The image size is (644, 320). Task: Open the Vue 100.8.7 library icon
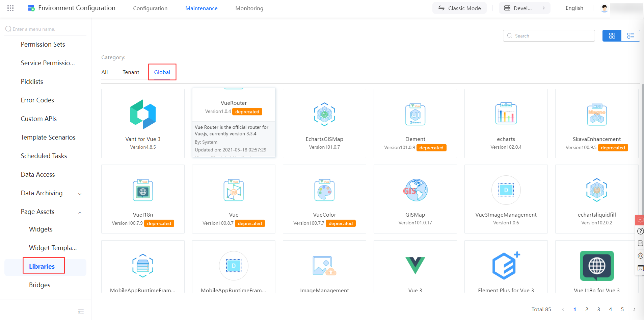(x=234, y=190)
